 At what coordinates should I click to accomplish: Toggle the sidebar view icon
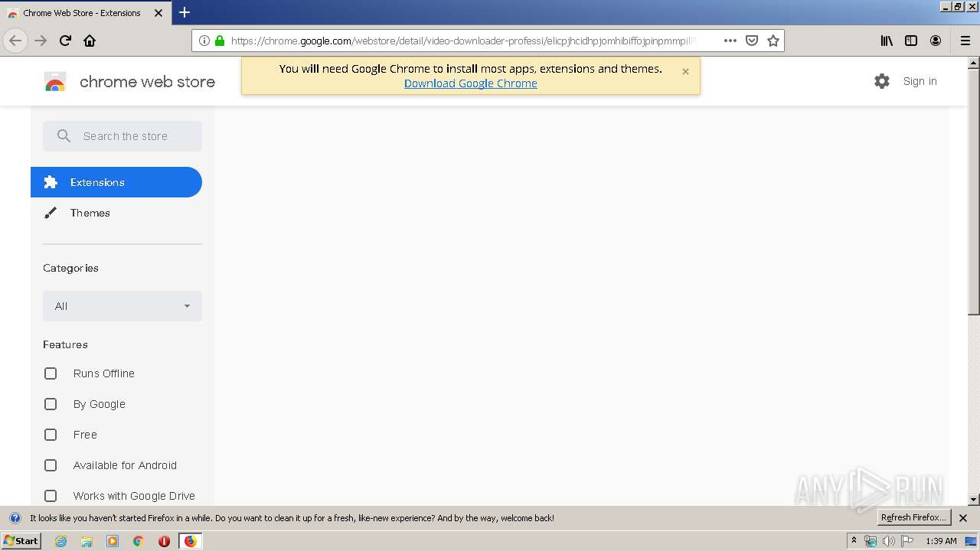click(x=911, y=41)
